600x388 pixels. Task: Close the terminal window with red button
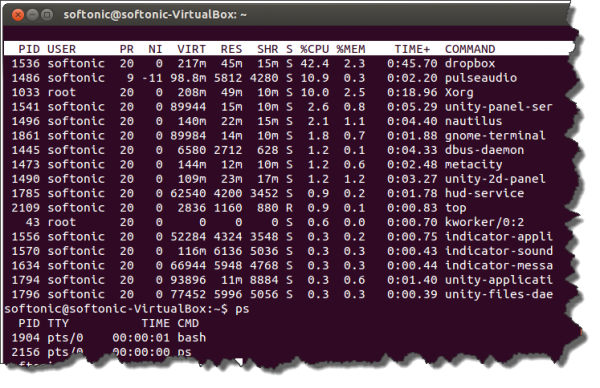(18, 15)
